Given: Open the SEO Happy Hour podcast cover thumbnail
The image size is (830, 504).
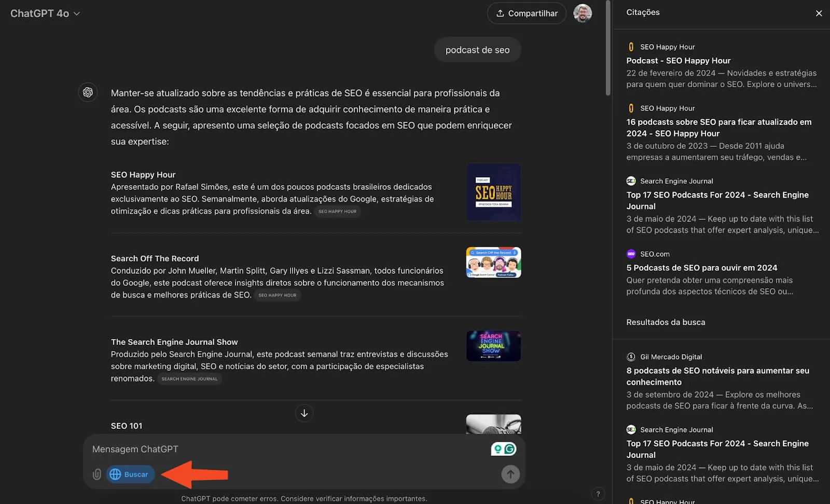Looking at the screenshot, I should click(x=493, y=192).
